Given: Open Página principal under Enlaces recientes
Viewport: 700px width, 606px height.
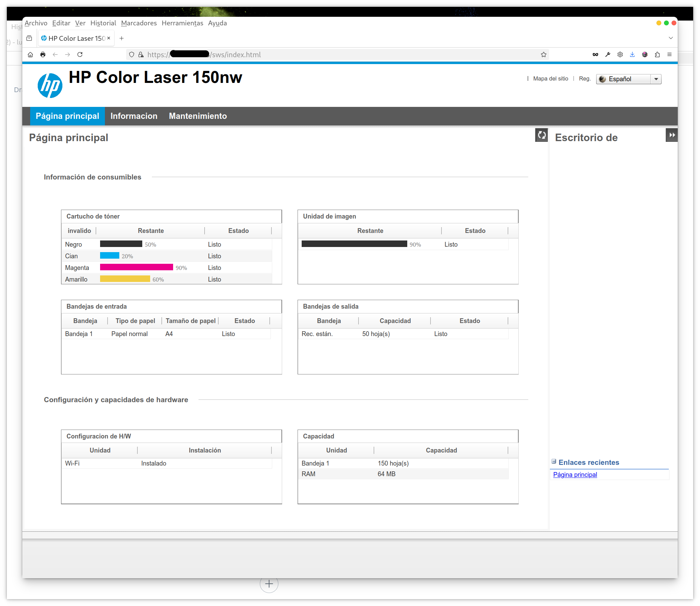Looking at the screenshot, I should (x=575, y=474).
